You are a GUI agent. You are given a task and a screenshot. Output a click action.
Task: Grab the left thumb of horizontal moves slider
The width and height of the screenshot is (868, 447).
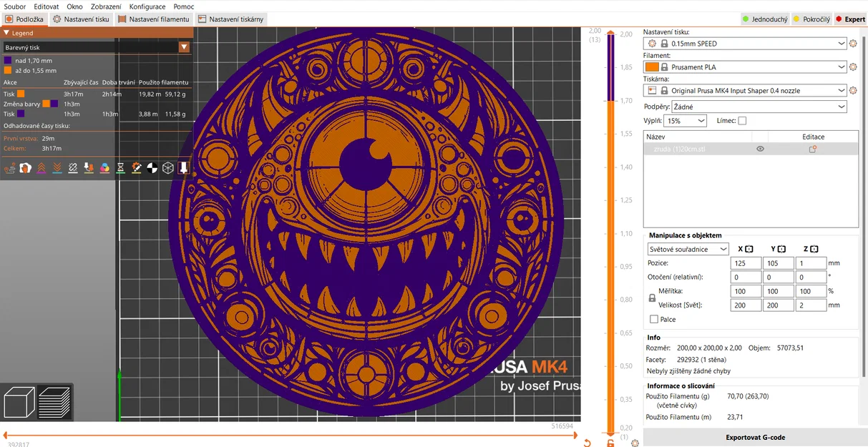(6, 435)
